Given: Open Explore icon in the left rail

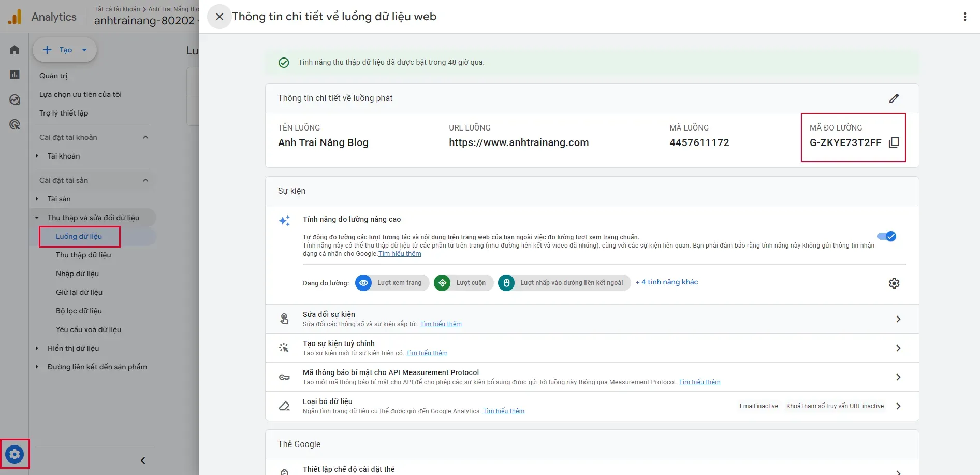Looking at the screenshot, I should 14,99.
